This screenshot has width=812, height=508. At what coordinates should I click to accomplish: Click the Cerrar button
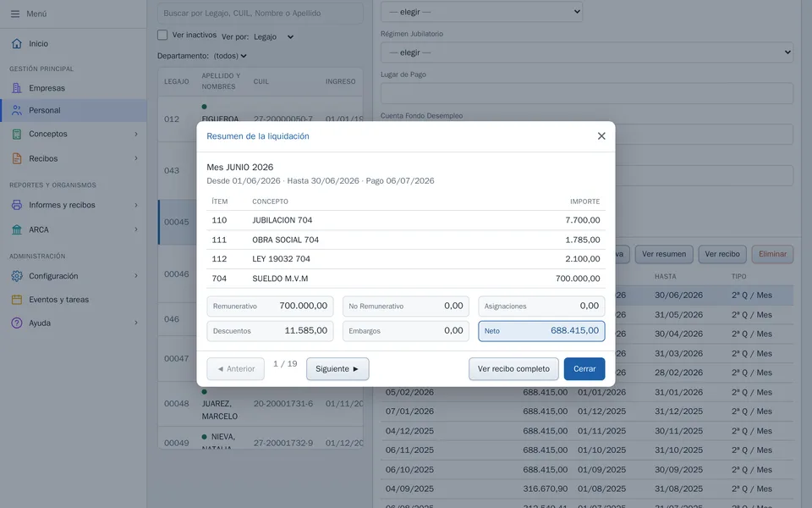click(x=584, y=369)
